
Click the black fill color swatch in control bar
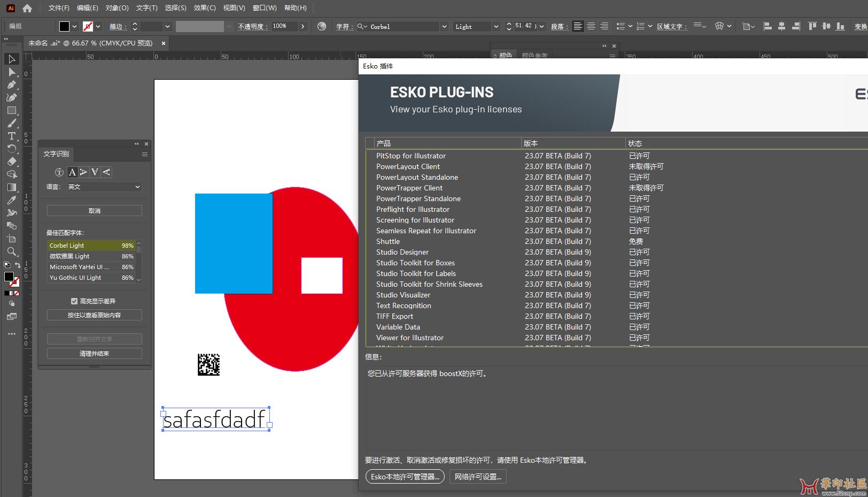64,26
